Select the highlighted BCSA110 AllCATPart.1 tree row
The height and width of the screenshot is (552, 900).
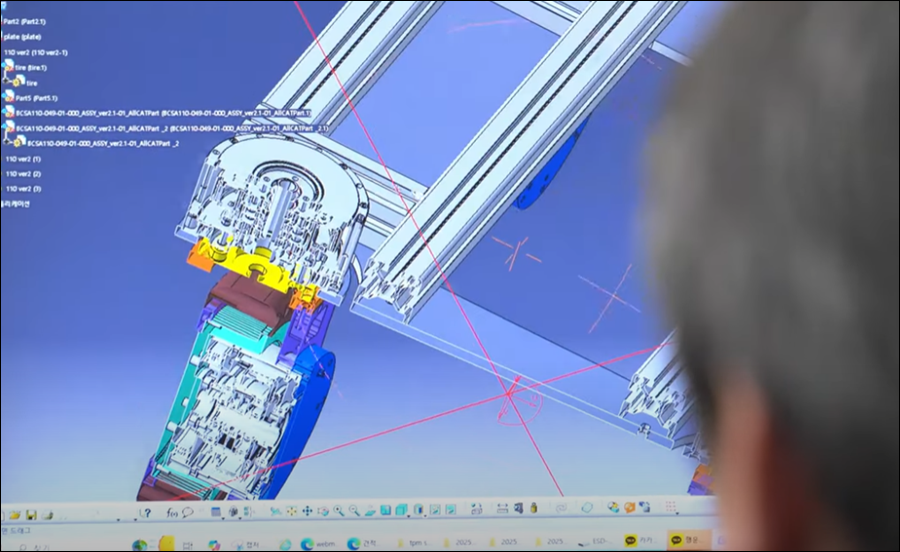[163, 113]
